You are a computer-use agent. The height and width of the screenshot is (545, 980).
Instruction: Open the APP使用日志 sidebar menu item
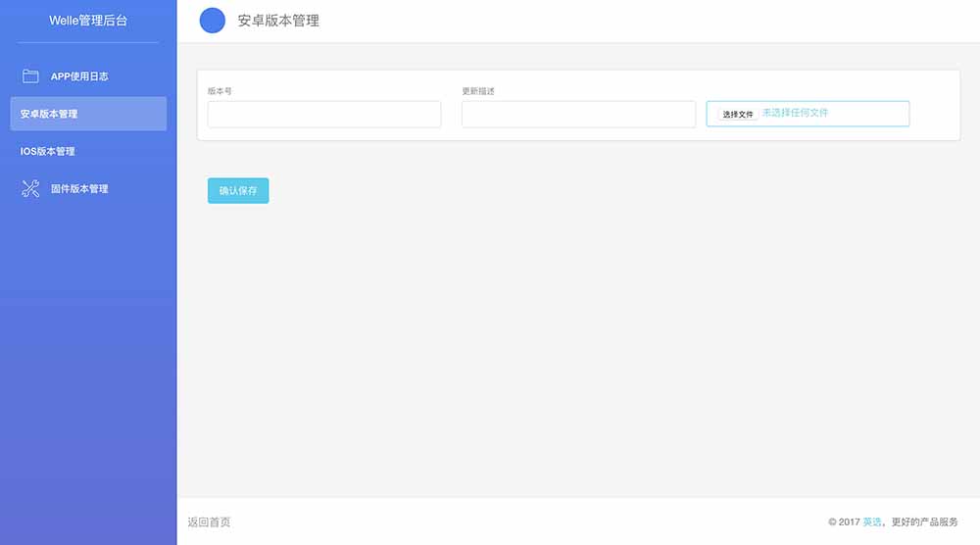[79, 76]
